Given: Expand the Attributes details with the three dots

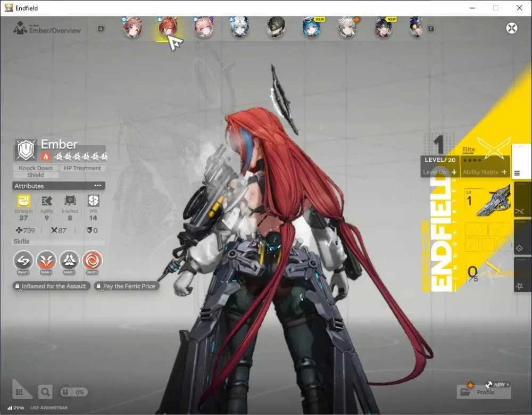Looking at the screenshot, I should coord(98,186).
